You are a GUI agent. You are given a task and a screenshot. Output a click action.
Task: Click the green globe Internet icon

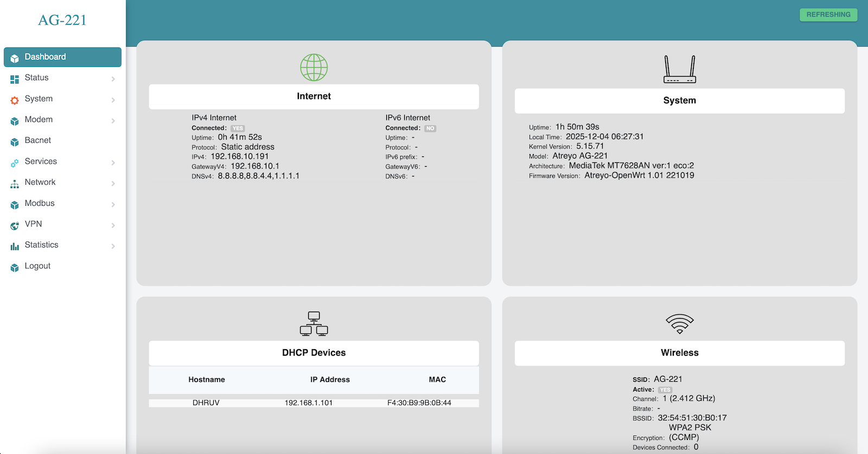point(314,67)
